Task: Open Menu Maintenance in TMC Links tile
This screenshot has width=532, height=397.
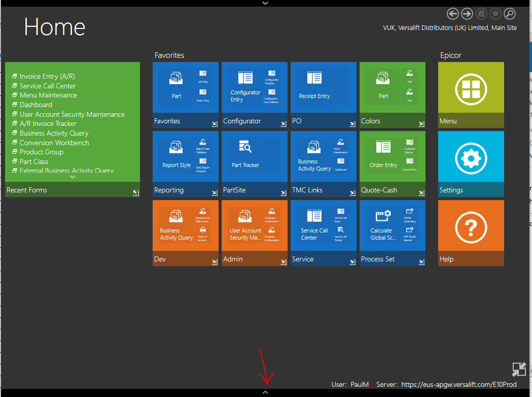Action: click(341, 146)
